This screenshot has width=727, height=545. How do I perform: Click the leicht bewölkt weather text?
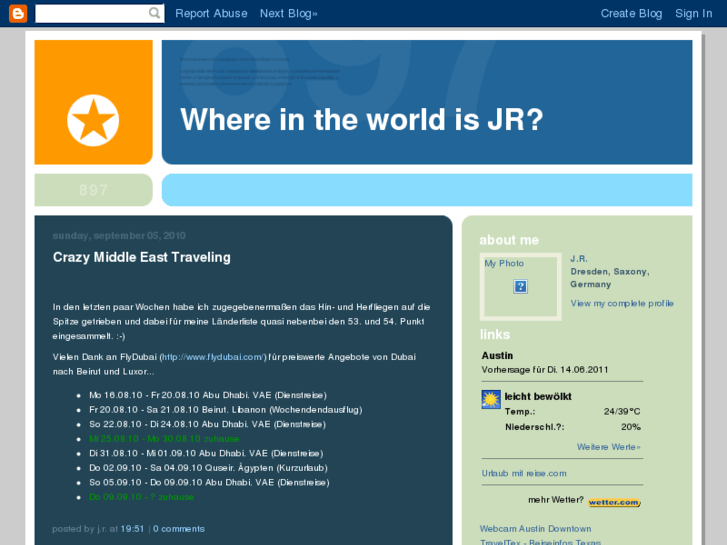(x=538, y=397)
